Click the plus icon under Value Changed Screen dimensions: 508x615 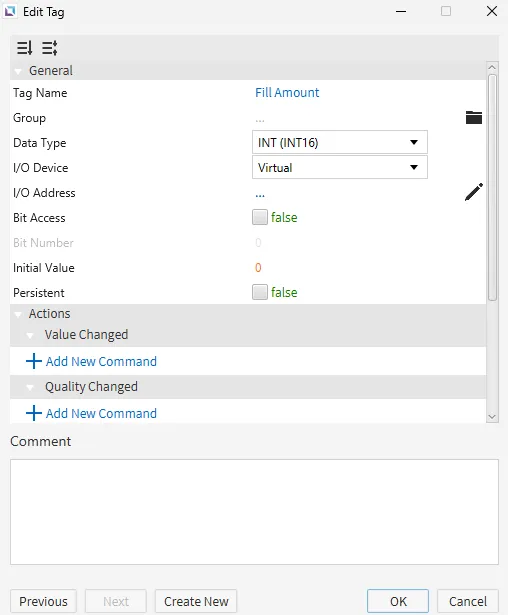tap(34, 361)
